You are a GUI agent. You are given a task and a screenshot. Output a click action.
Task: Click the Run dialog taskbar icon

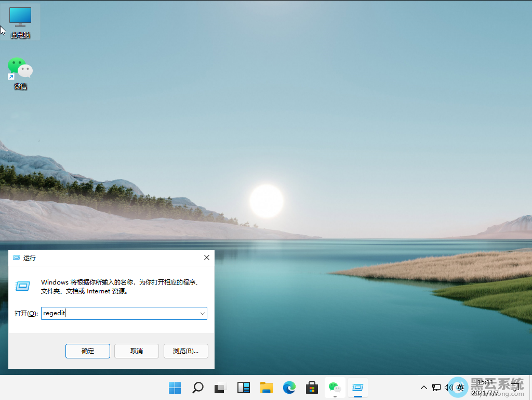coord(357,388)
